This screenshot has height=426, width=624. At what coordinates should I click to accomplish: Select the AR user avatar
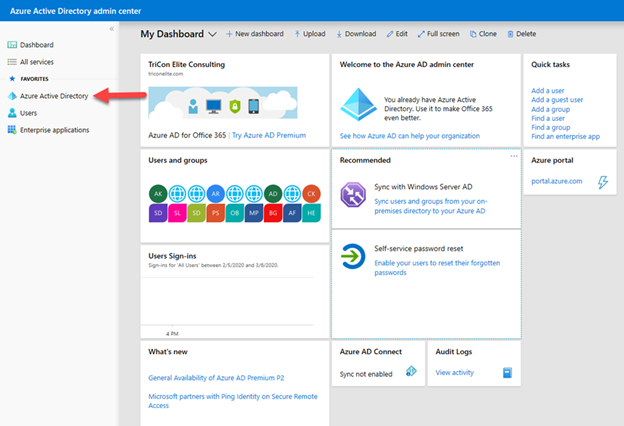(215, 194)
